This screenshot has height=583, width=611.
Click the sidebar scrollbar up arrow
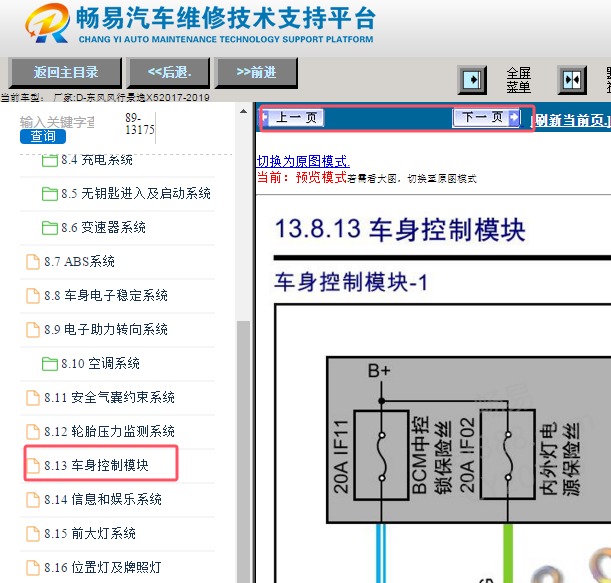pyautogui.click(x=244, y=111)
